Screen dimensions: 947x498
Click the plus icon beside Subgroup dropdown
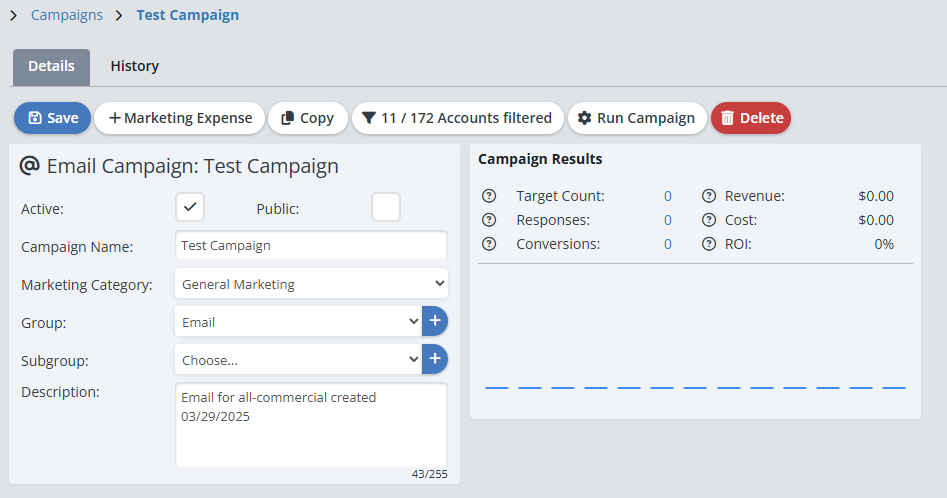click(x=435, y=359)
